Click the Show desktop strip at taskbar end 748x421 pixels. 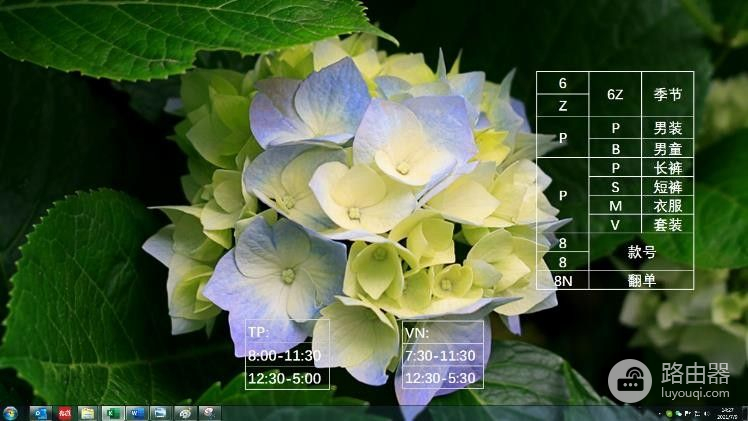pyautogui.click(x=745, y=413)
